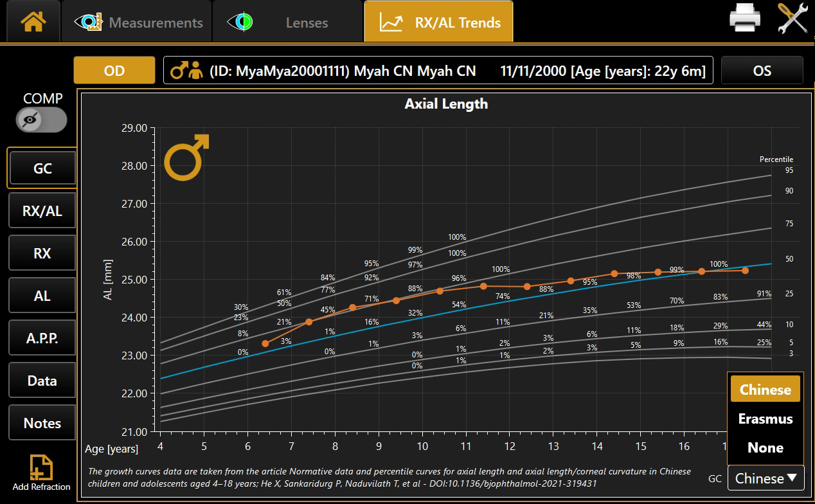This screenshot has height=504, width=815.
Task: Choose Erasmus from the growth curve list
Action: click(x=765, y=419)
